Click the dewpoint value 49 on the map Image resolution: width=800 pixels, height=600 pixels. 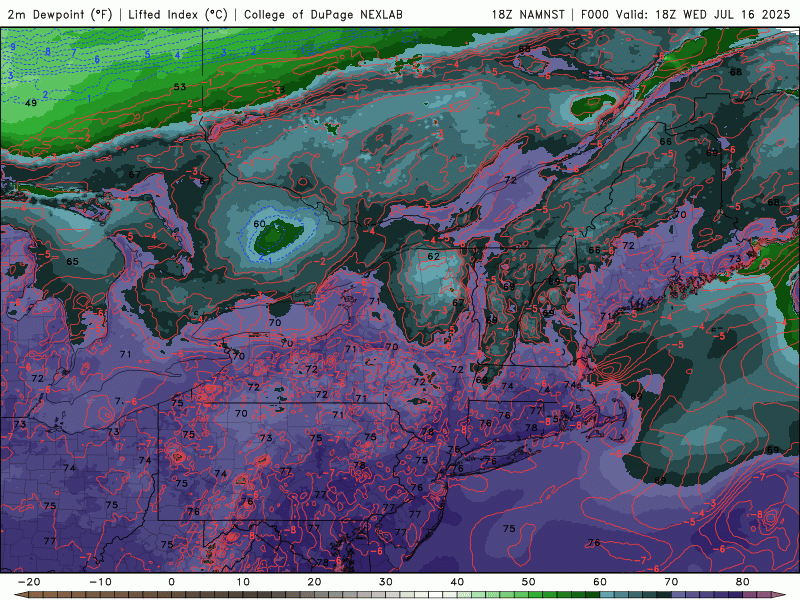(31, 103)
